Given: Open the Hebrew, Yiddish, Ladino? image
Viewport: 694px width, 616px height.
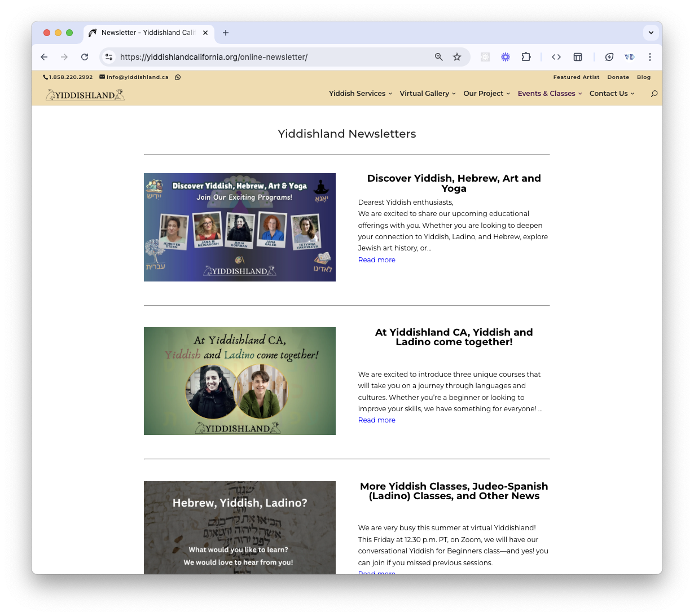Looking at the screenshot, I should pyautogui.click(x=240, y=527).
